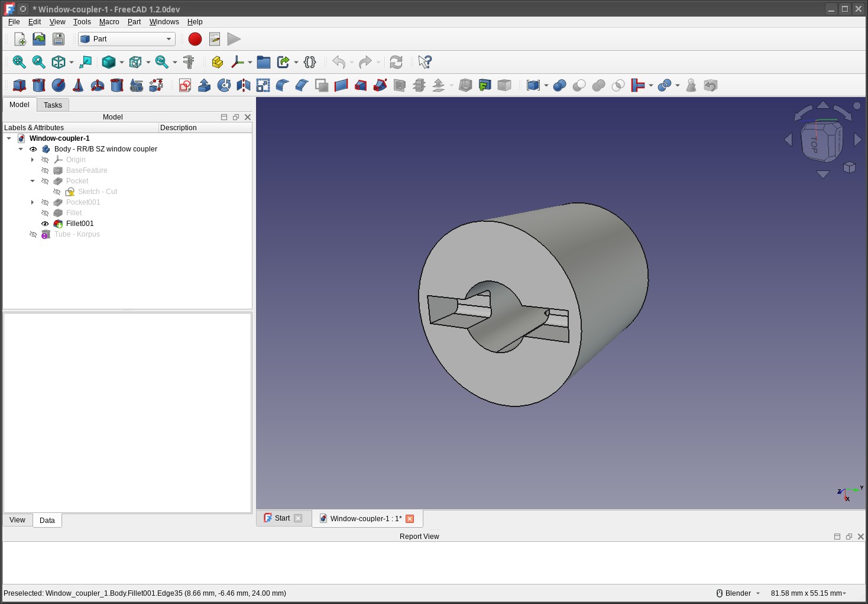Viewport: 868px width, 604px height.
Task: Start macro recording with red button
Action: [x=195, y=39]
